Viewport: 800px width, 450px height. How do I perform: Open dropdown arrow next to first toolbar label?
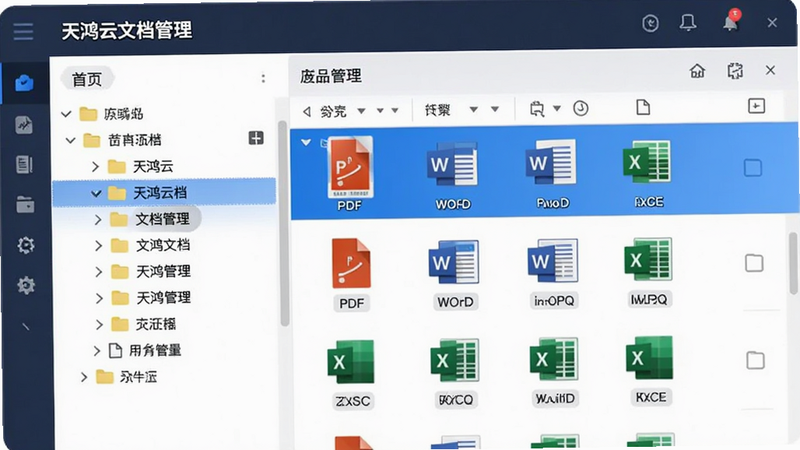361,111
